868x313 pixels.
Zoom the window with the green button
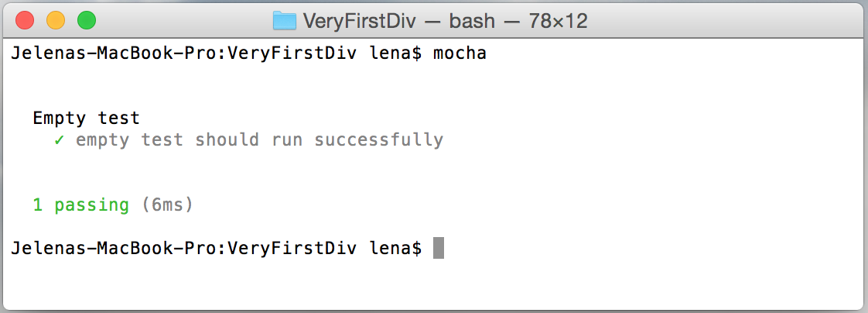87,21
